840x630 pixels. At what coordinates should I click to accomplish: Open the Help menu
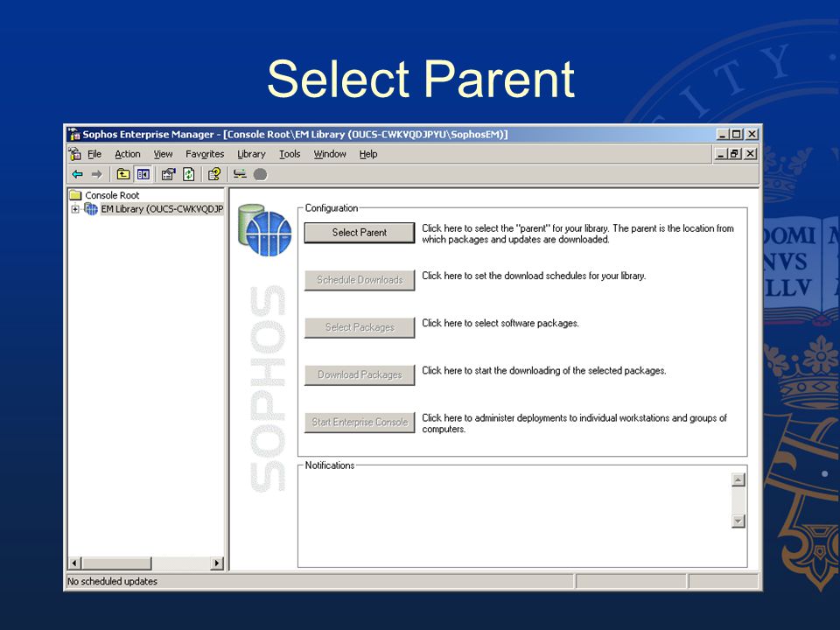coord(368,154)
